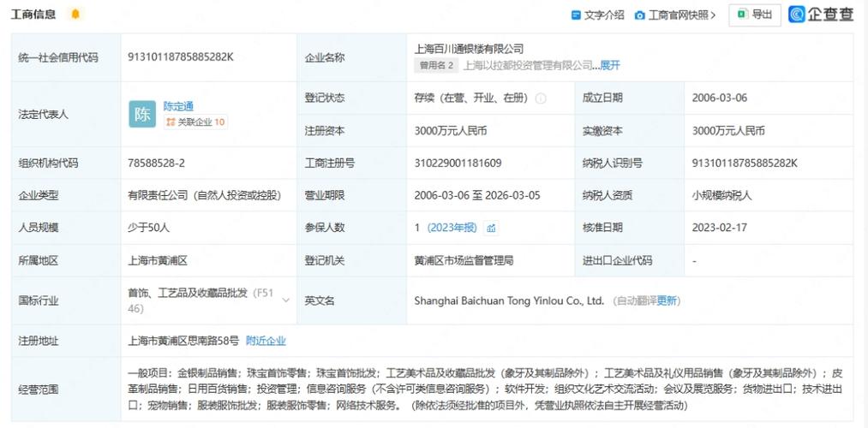Click the camera icon beside 工商官网快照
The image size is (868, 428).
pyautogui.click(x=639, y=15)
